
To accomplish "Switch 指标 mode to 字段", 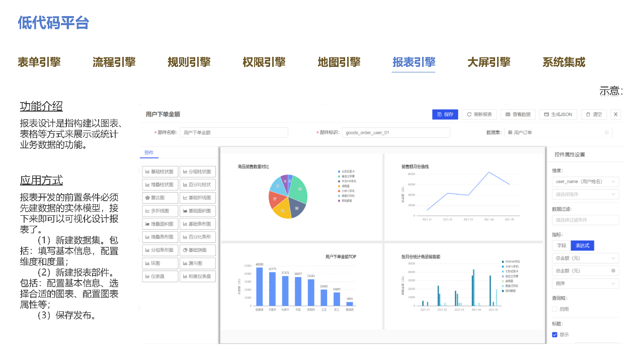I will tap(561, 245).
